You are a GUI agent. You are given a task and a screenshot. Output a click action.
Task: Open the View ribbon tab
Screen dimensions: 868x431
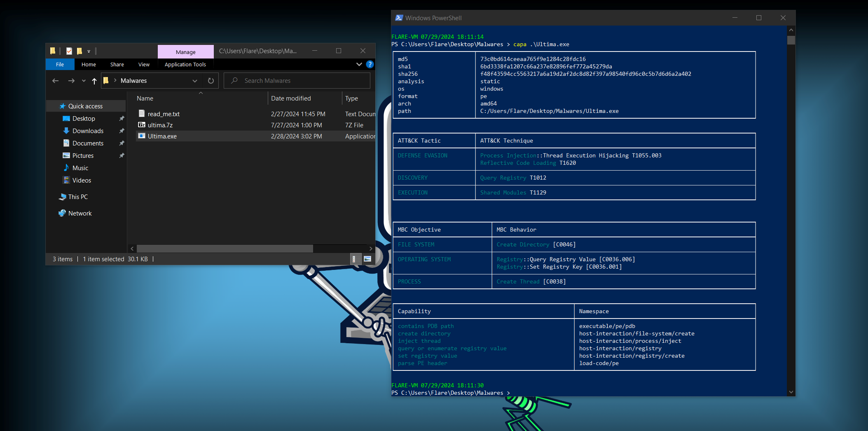point(144,64)
